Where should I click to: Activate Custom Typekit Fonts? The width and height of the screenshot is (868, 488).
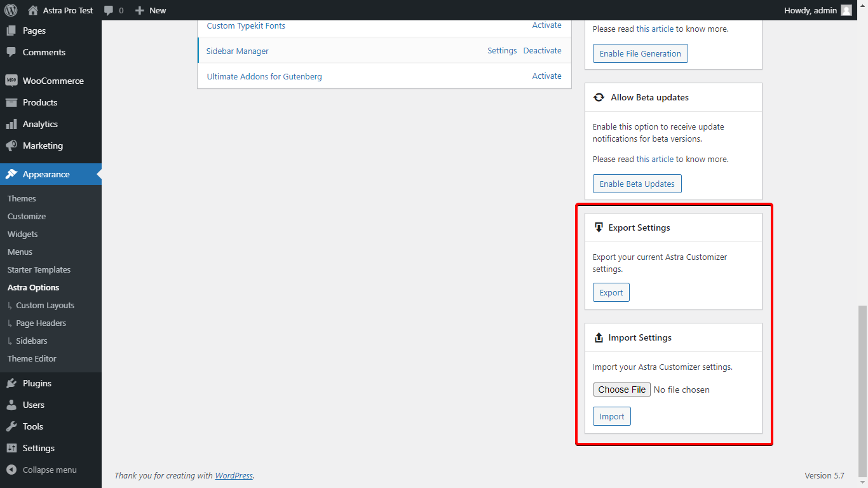tap(546, 25)
